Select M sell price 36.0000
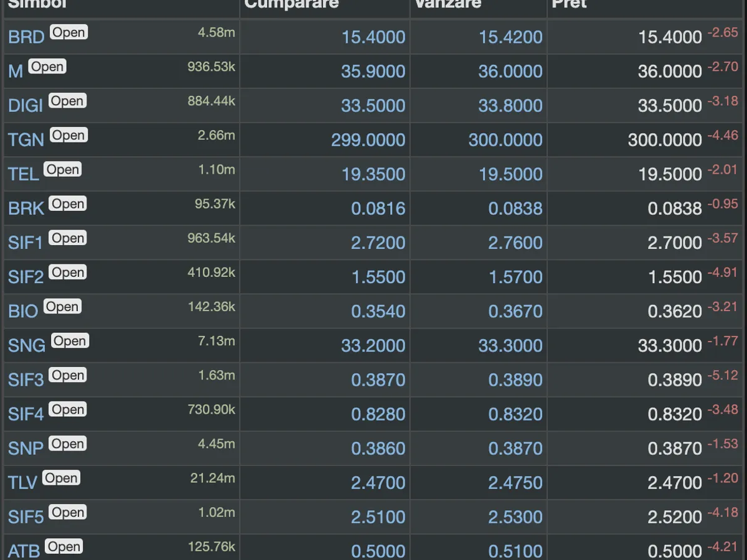Screen dimensions: 747x560 click(x=510, y=72)
